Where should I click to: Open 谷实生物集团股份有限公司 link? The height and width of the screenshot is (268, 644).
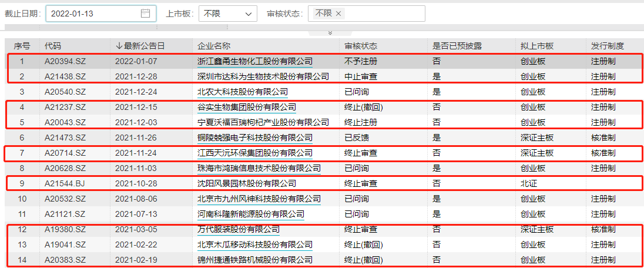tap(247, 107)
